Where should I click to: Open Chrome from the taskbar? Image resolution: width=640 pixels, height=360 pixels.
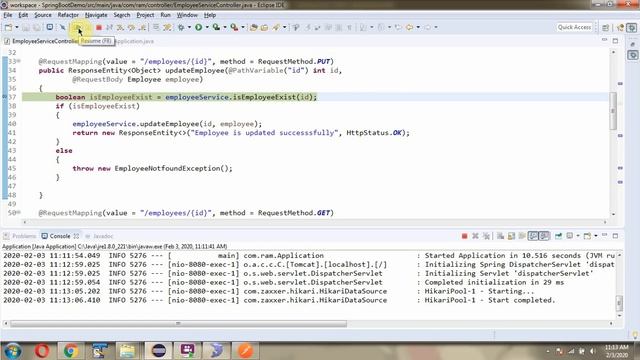(x=71, y=351)
